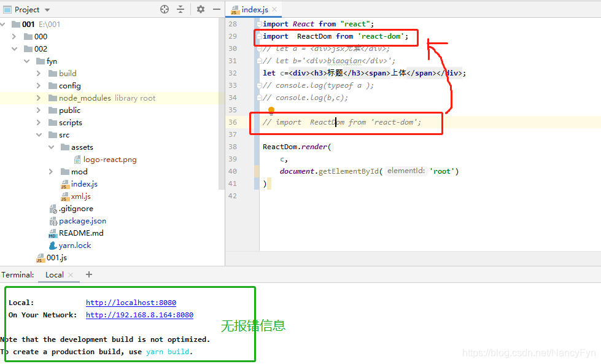The image size is (601, 364).
Task: Toggle fold marker on line 28 import
Action: (x=260, y=24)
